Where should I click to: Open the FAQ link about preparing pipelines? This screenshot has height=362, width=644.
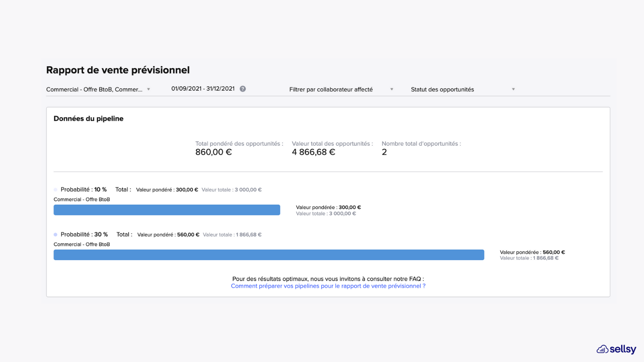coord(328,286)
